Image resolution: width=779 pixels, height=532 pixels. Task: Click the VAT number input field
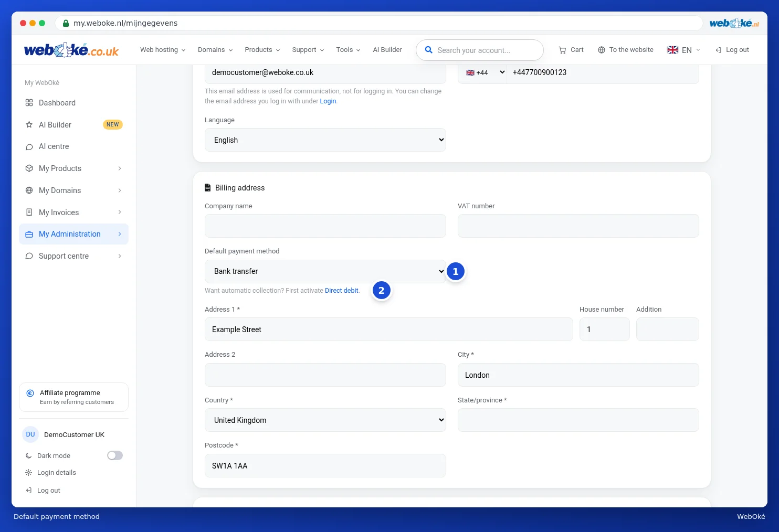click(x=578, y=226)
